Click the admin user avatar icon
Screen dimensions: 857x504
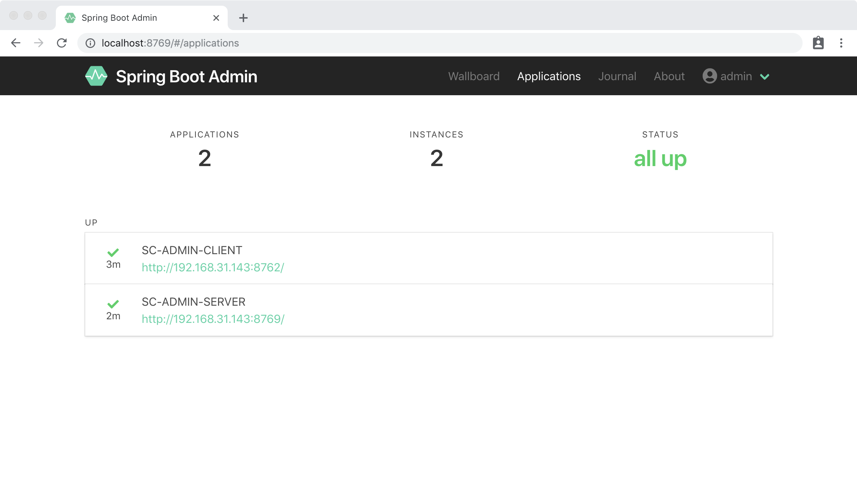click(x=710, y=76)
